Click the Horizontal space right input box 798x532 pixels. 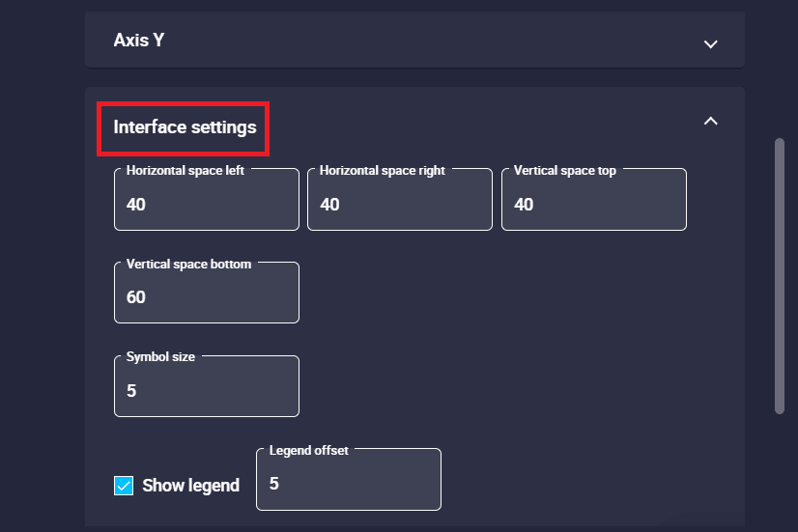(399, 205)
